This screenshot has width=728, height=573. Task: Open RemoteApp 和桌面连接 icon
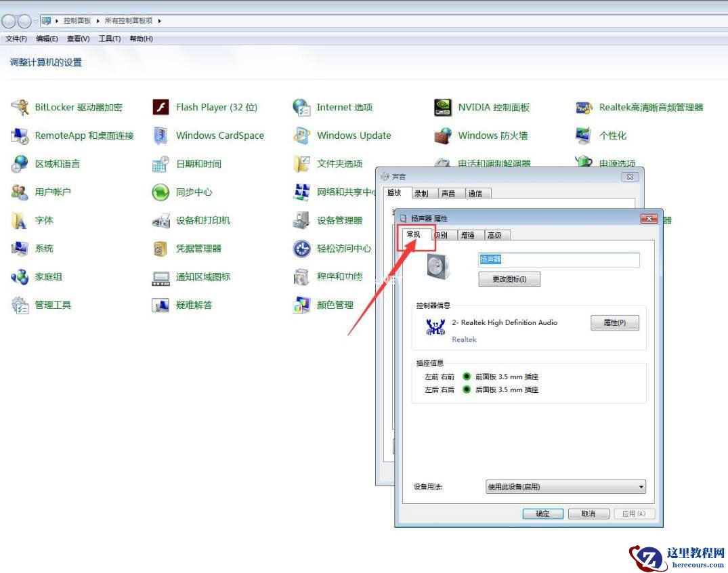tap(20, 135)
